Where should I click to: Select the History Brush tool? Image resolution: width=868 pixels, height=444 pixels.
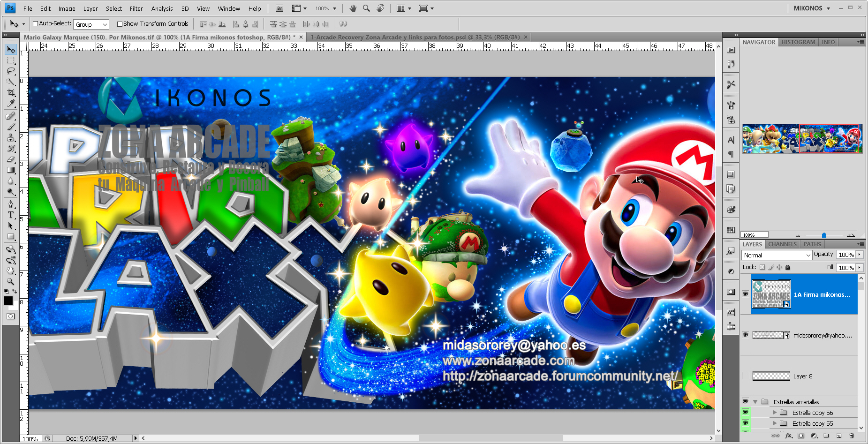[x=11, y=148]
